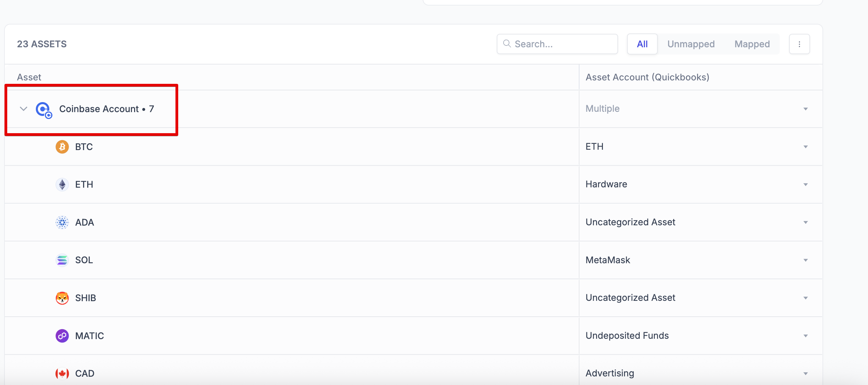Switch to the Unmapped filter tab

click(691, 44)
